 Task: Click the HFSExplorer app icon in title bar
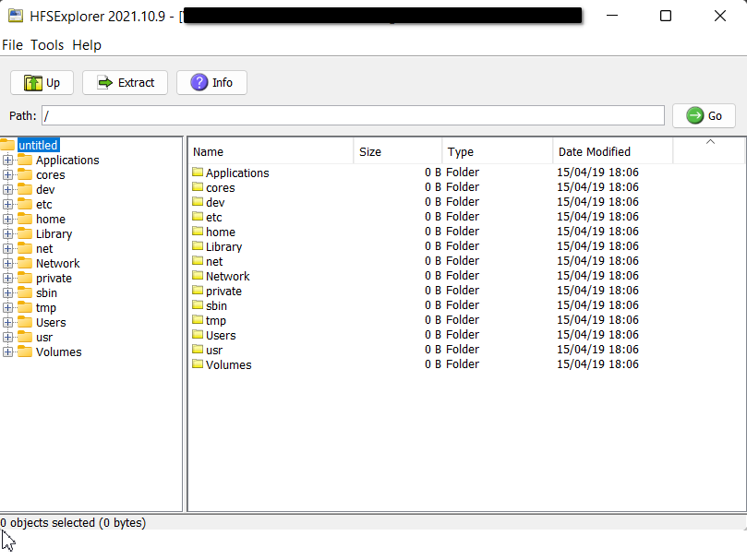(x=16, y=16)
